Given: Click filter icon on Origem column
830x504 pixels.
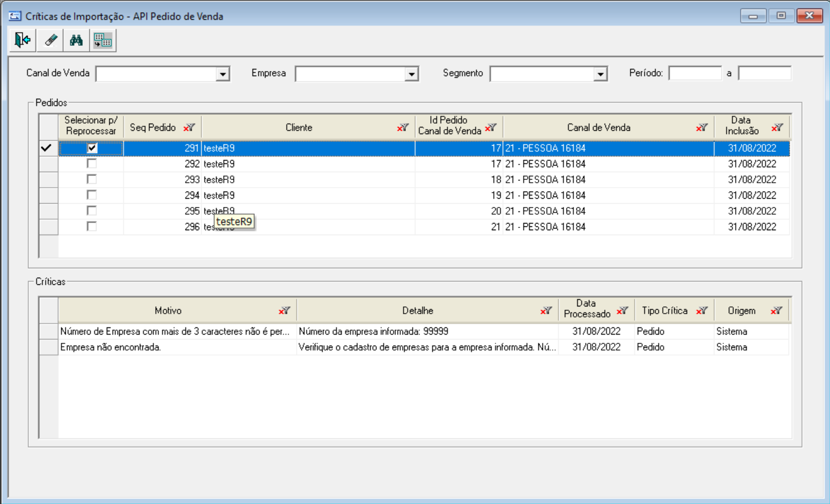Looking at the screenshot, I should coord(777,311).
